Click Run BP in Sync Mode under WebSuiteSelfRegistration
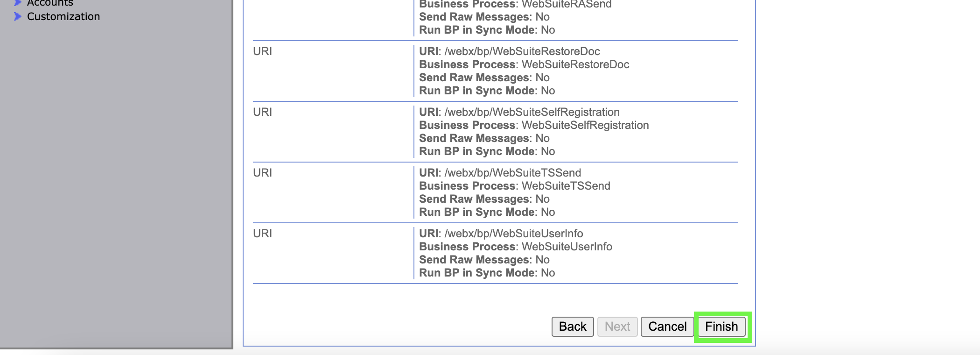The height and width of the screenshot is (355, 980). (x=487, y=151)
